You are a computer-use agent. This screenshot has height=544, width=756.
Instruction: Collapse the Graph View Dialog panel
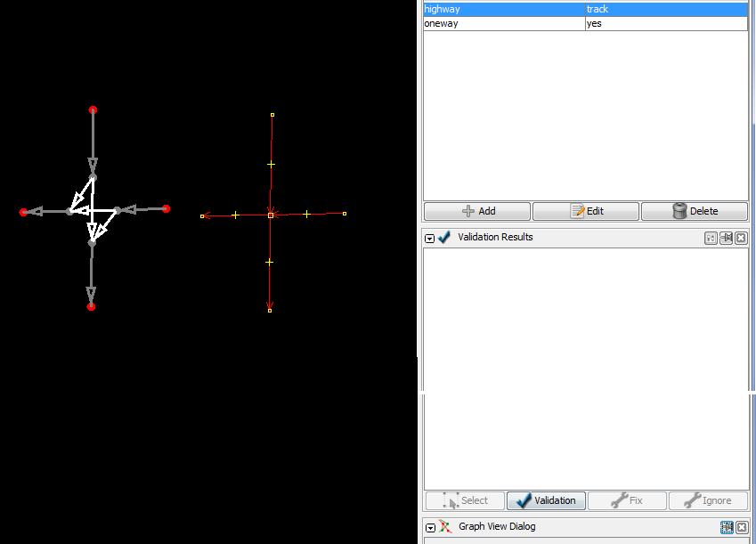[429, 527]
